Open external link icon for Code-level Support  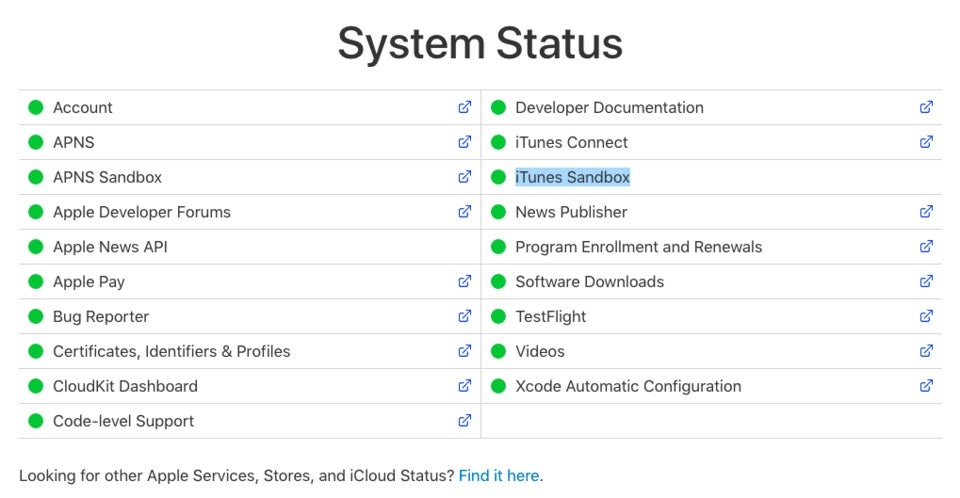pos(465,421)
